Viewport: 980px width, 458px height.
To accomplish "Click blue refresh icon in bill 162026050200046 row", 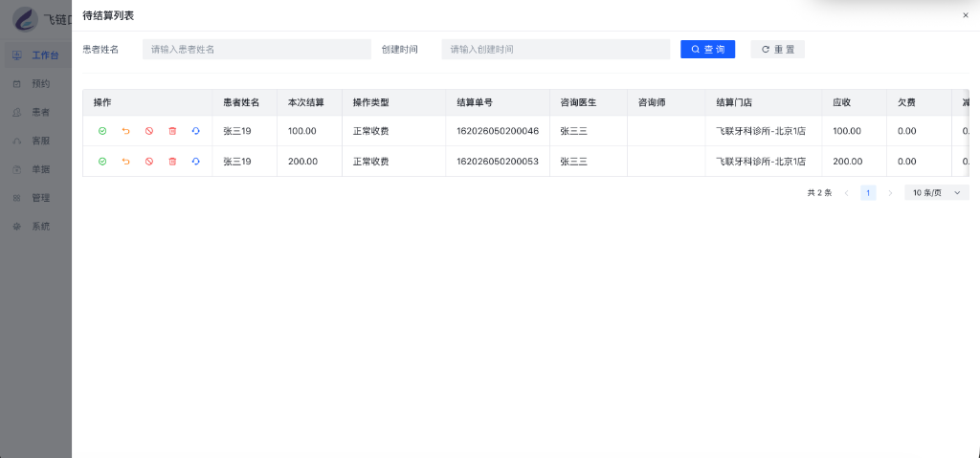I will click(x=195, y=131).
